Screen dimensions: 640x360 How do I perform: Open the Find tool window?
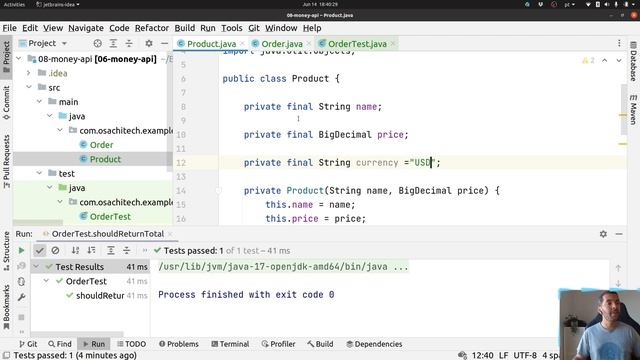(60, 344)
